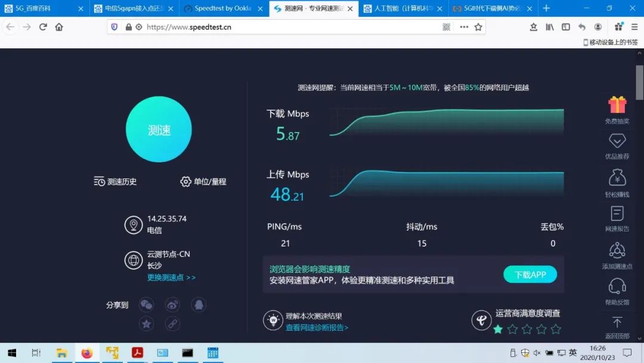Open the toolbar overflow menu
This screenshot has width=644, height=363.
tap(464, 27)
